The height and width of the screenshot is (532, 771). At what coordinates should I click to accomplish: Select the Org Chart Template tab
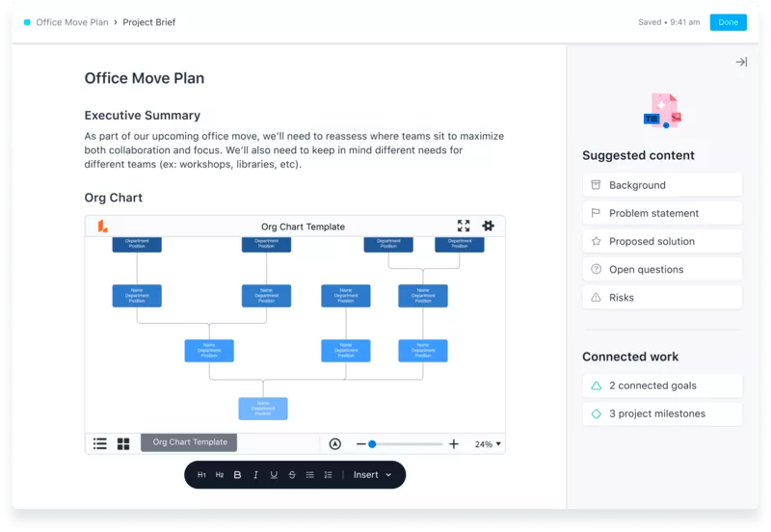[190, 442]
